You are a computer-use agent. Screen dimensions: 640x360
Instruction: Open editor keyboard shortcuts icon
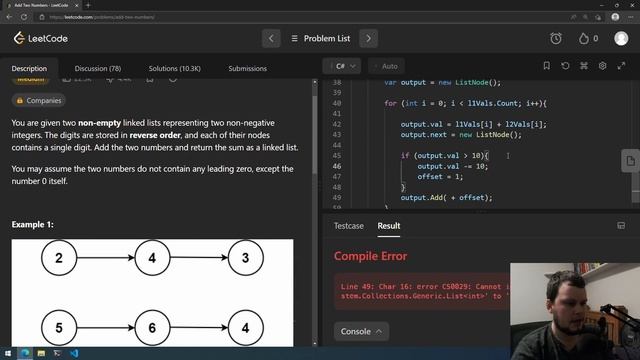(x=584, y=66)
